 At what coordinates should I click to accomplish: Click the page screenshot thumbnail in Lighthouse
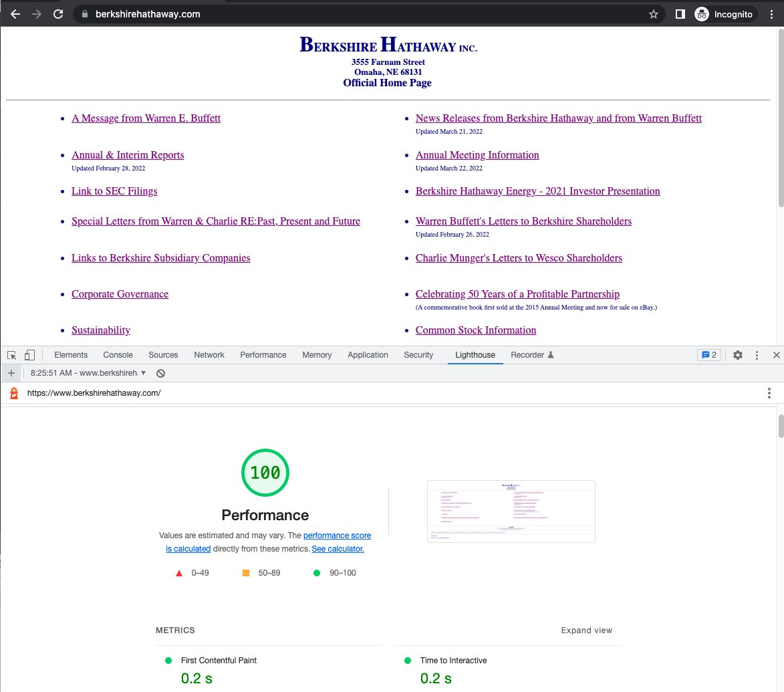click(x=511, y=511)
